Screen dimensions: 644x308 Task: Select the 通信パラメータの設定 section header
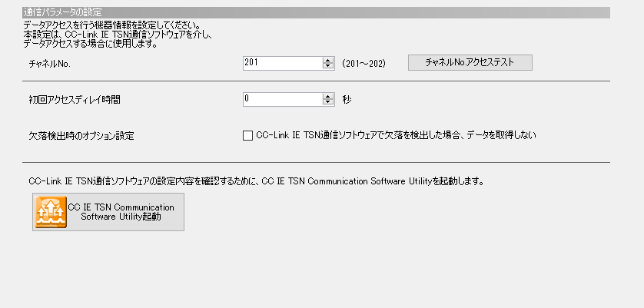68,13
